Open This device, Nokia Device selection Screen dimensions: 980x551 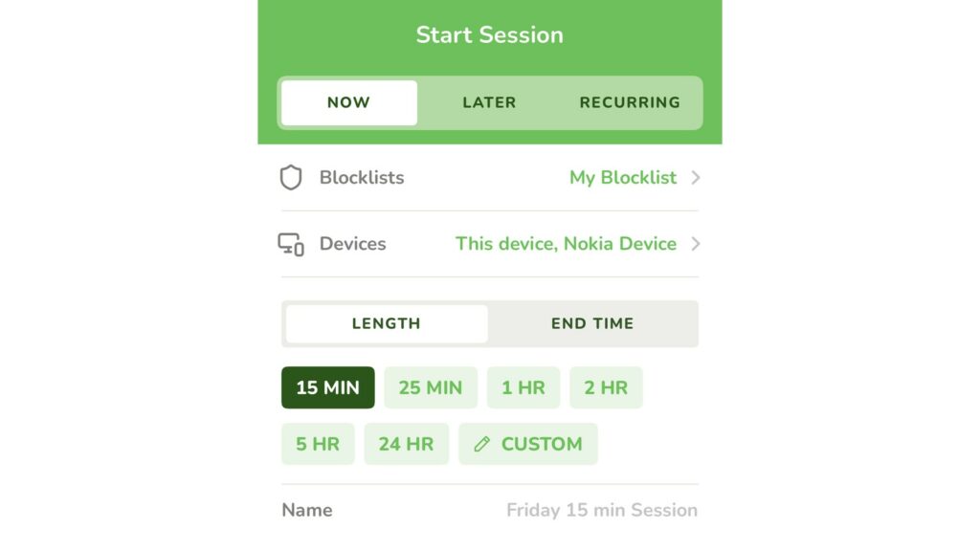pos(566,244)
